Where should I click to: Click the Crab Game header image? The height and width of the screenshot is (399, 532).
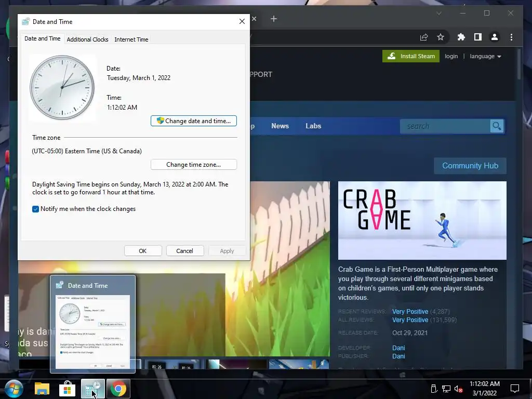[x=422, y=220]
